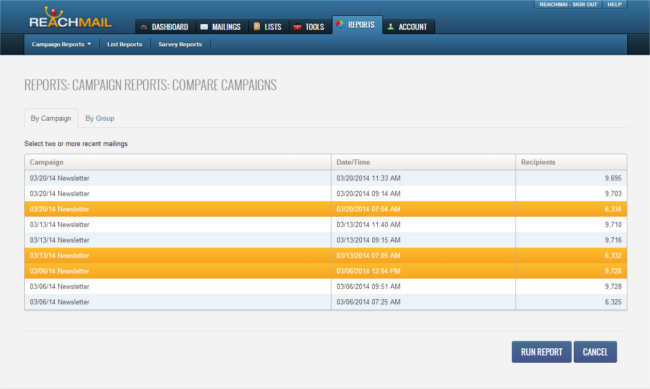The height and width of the screenshot is (389, 650).
Task: Sort by the Date/Time column header
Action: [x=423, y=162]
